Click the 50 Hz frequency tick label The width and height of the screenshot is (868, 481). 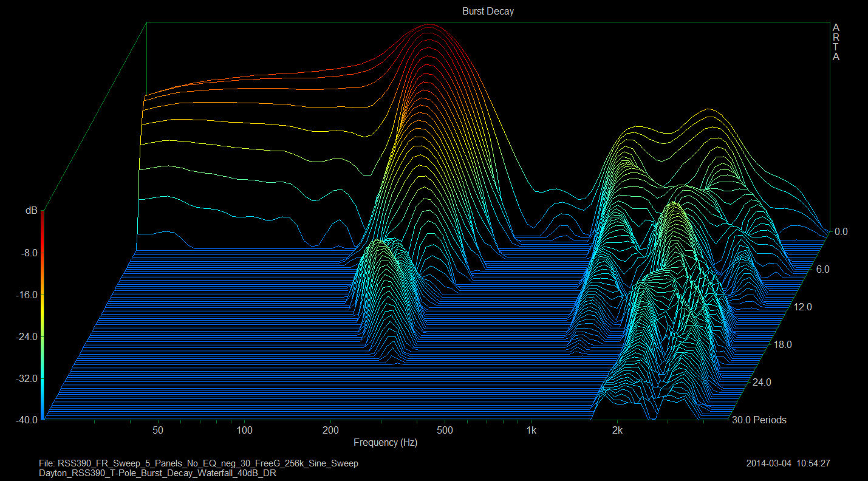pyautogui.click(x=158, y=431)
